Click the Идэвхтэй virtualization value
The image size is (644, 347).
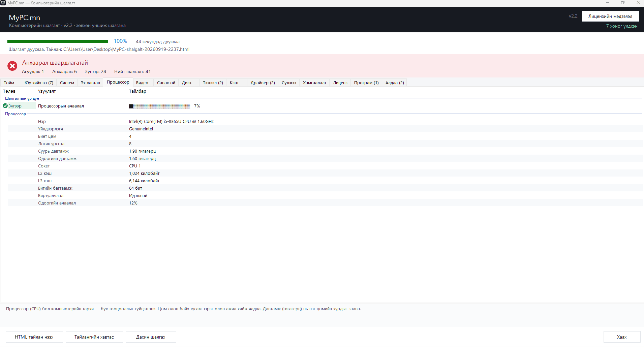[138, 195]
